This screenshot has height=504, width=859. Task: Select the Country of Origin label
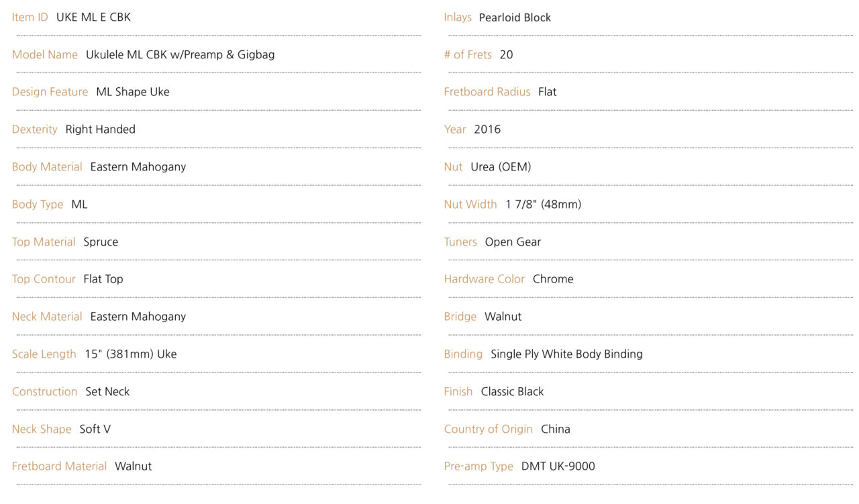[489, 430]
